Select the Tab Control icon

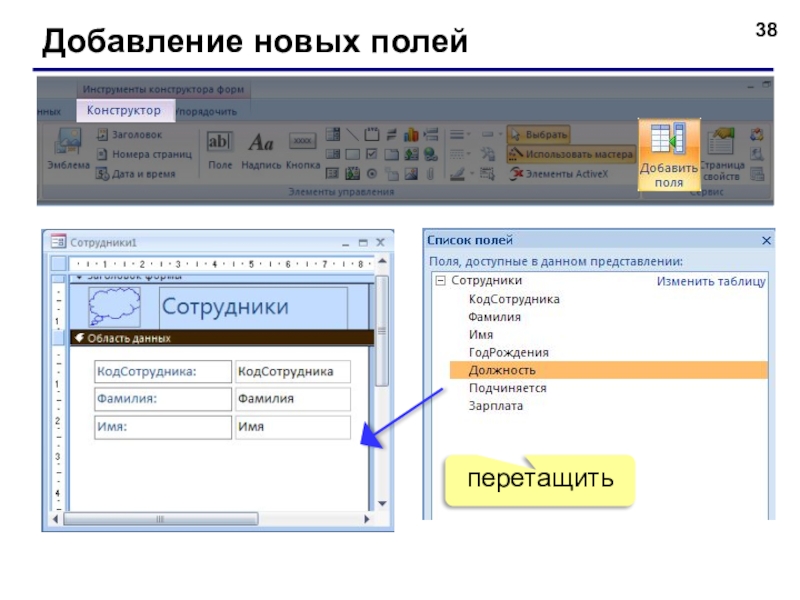[x=391, y=154]
